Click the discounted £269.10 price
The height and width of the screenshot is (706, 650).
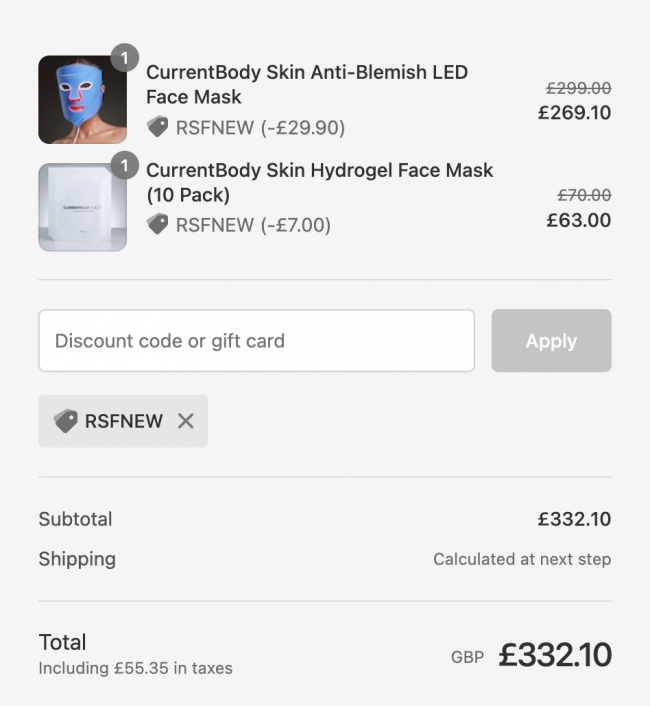[574, 112]
